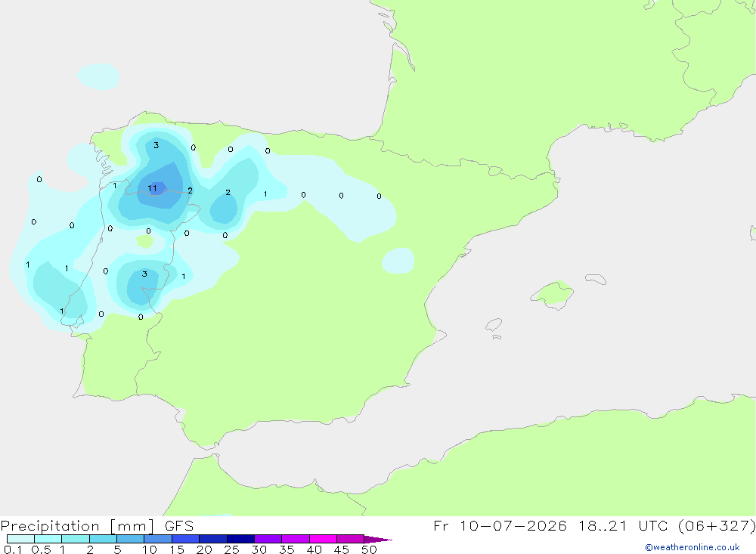The width and height of the screenshot is (756, 554).
Task: Click the isolated light-rain patch in central Spain
Action: (398, 261)
